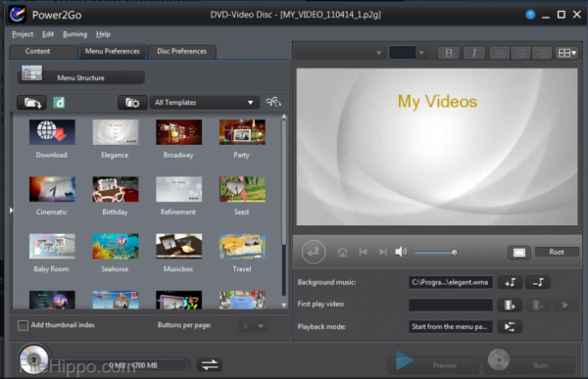Adjust the volume slider handle

pos(455,253)
